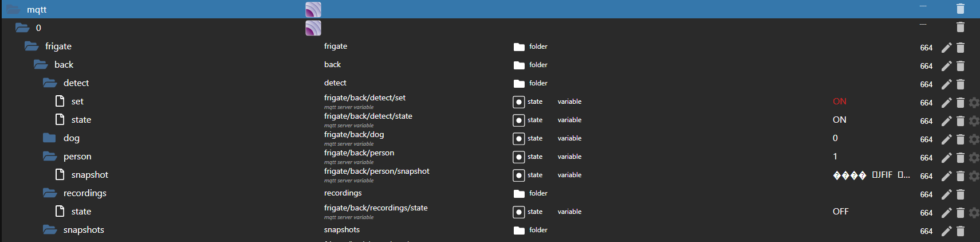Select the set state under detect
This screenshot has height=242, width=980.
pos(77,102)
